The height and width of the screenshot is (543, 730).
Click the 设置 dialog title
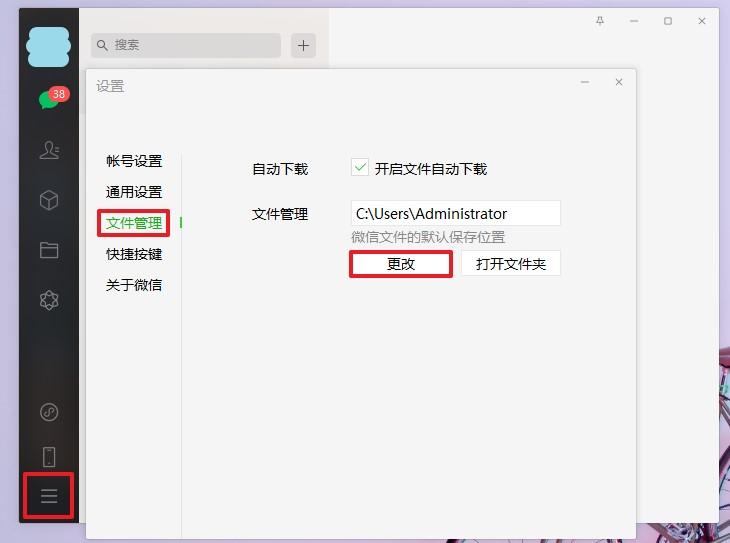[110, 86]
